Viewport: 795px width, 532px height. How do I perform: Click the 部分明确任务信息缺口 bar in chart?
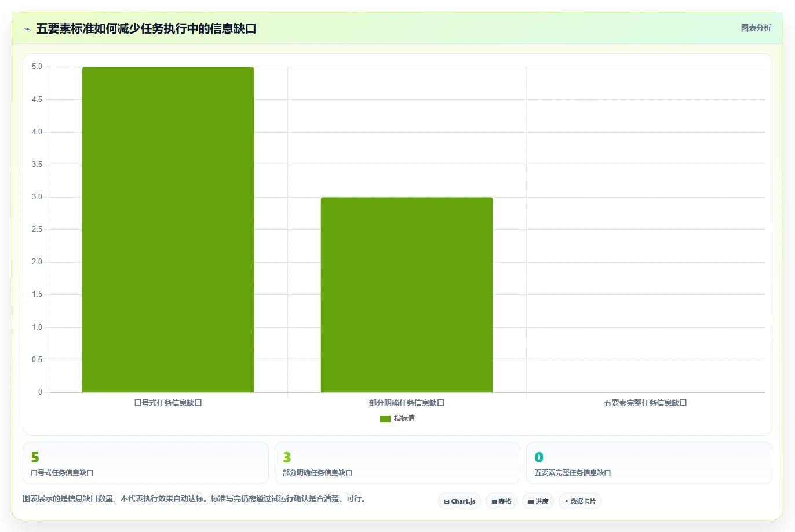pyautogui.click(x=407, y=295)
